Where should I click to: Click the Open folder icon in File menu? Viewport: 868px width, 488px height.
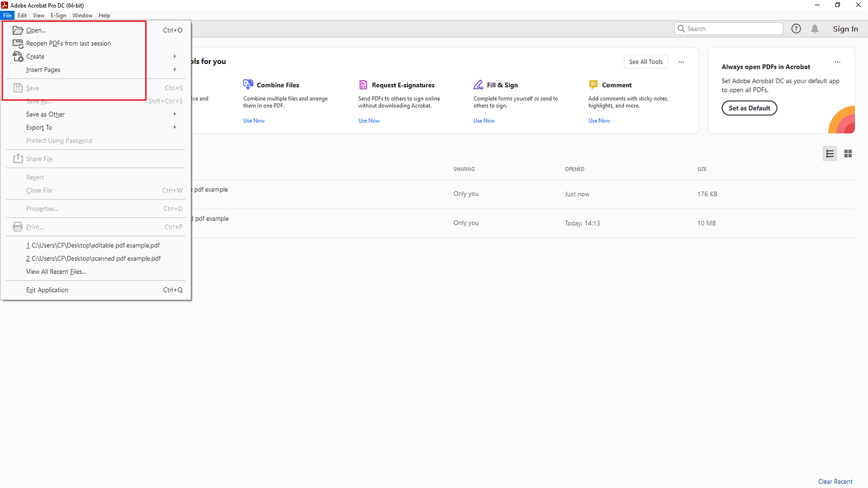tap(18, 30)
